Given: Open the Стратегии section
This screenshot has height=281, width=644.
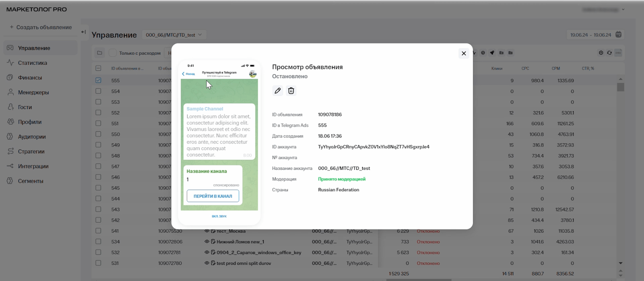Looking at the screenshot, I should coord(40,151).
